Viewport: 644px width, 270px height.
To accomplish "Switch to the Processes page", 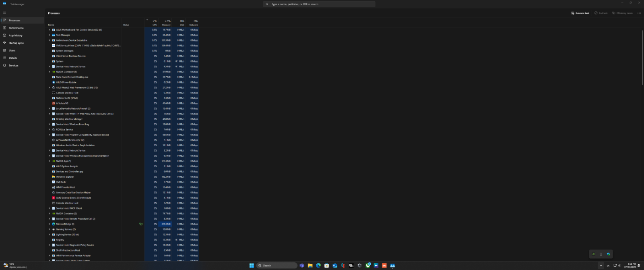I will click(22, 21).
